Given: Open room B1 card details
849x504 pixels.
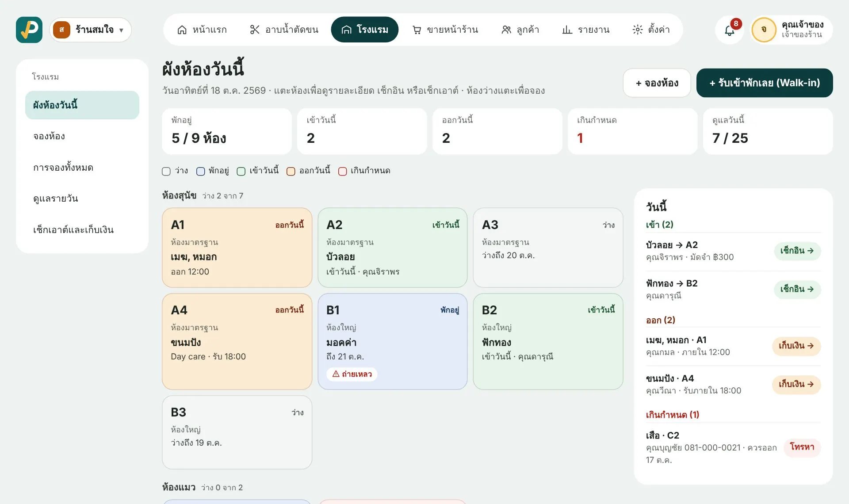Looking at the screenshot, I should (x=392, y=341).
